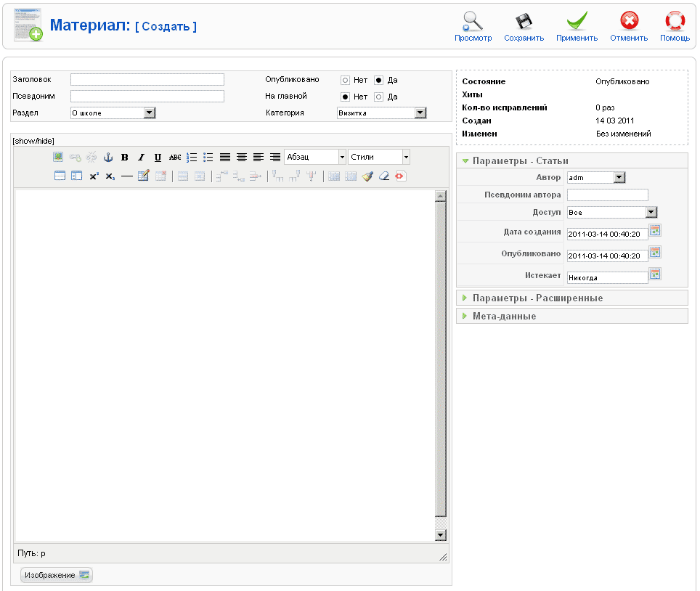Image resolution: width=700 pixels, height=591 pixels.
Task: Toggle bold formatting in editor
Action: point(125,157)
